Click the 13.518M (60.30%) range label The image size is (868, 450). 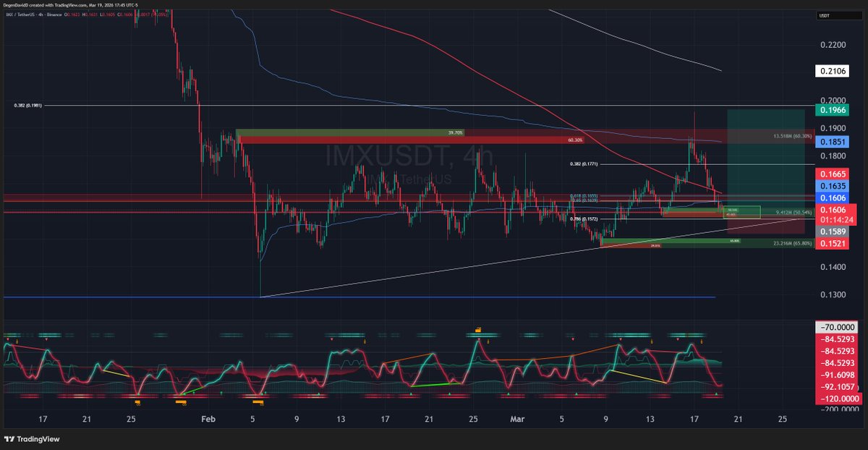(x=793, y=135)
